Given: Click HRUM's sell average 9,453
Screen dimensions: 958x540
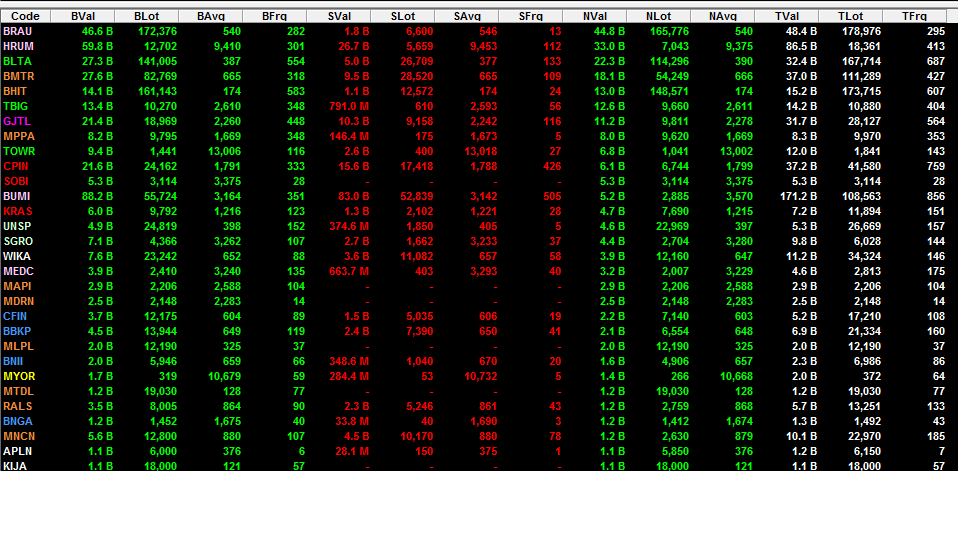Looking at the screenshot, I should (x=484, y=46).
